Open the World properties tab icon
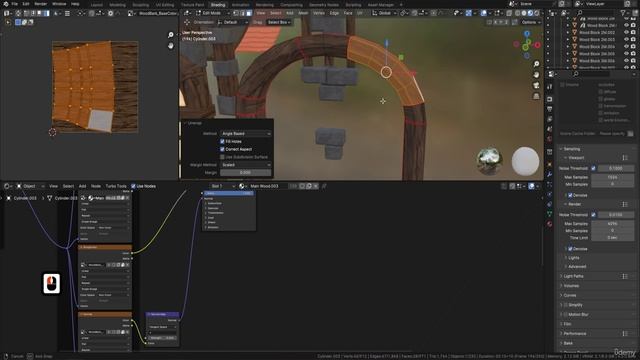The image size is (640, 360). (x=550, y=139)
